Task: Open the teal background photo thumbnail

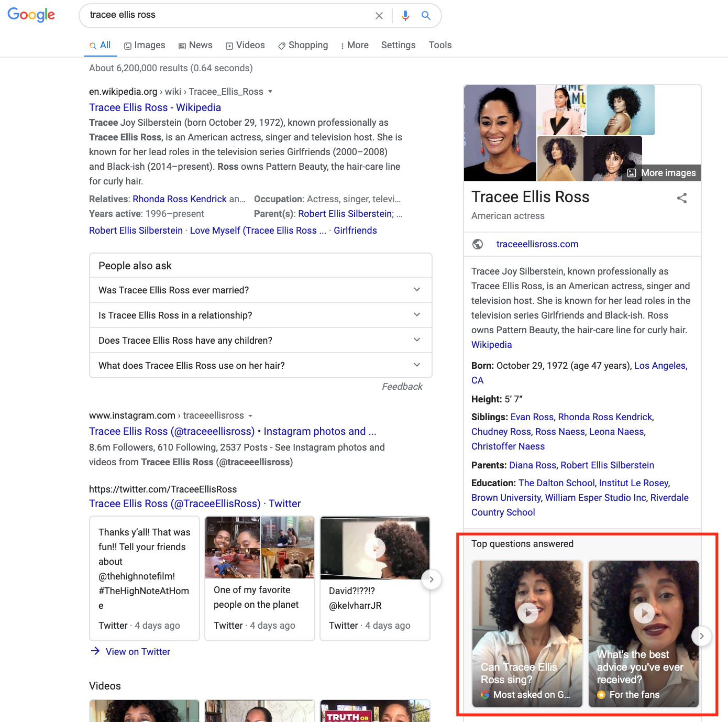Action: point(621,110)
